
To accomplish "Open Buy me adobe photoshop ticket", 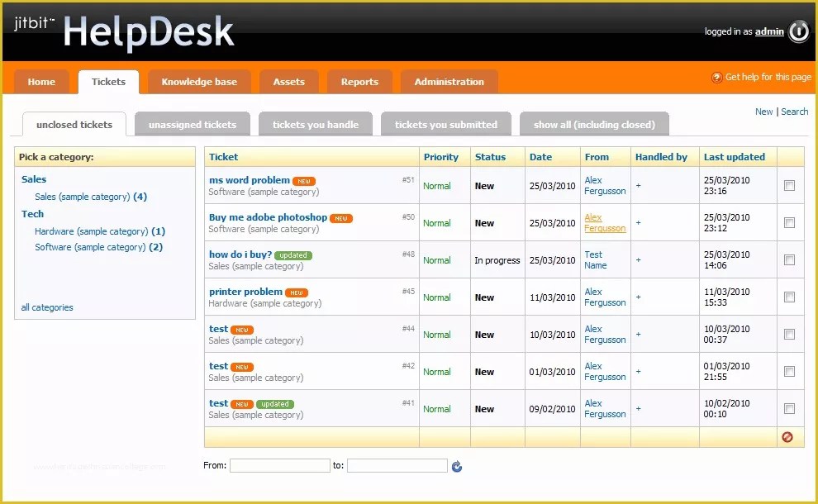I will coord(269,217).
